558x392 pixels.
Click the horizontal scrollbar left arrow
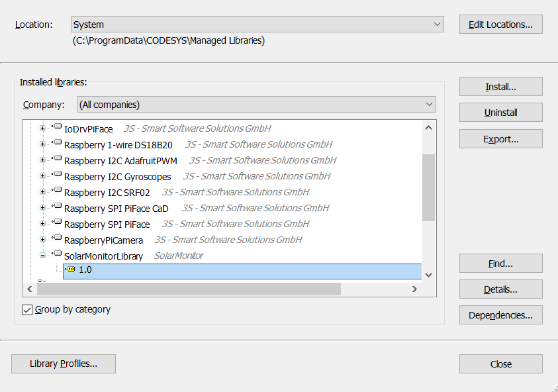pyautogui.click(x=30, y=289)
